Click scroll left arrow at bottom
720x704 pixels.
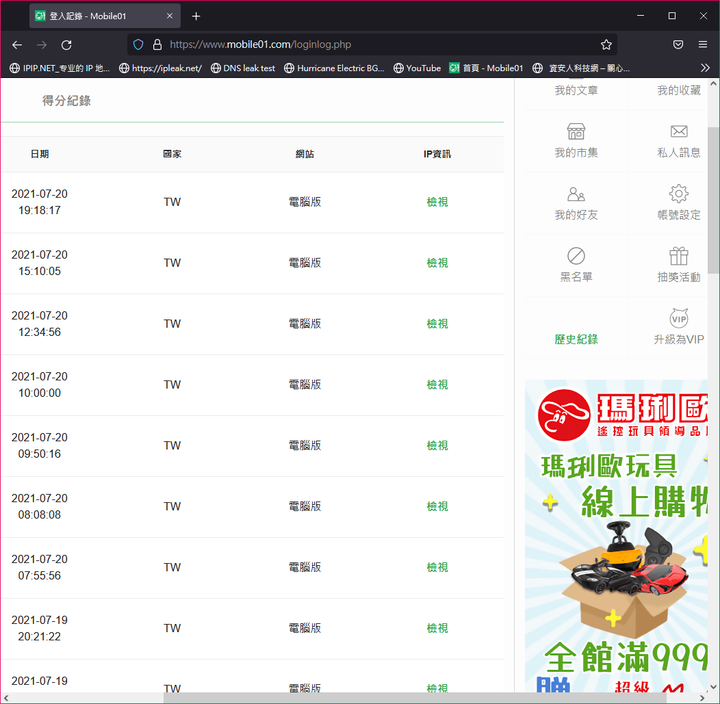point(6,698)
